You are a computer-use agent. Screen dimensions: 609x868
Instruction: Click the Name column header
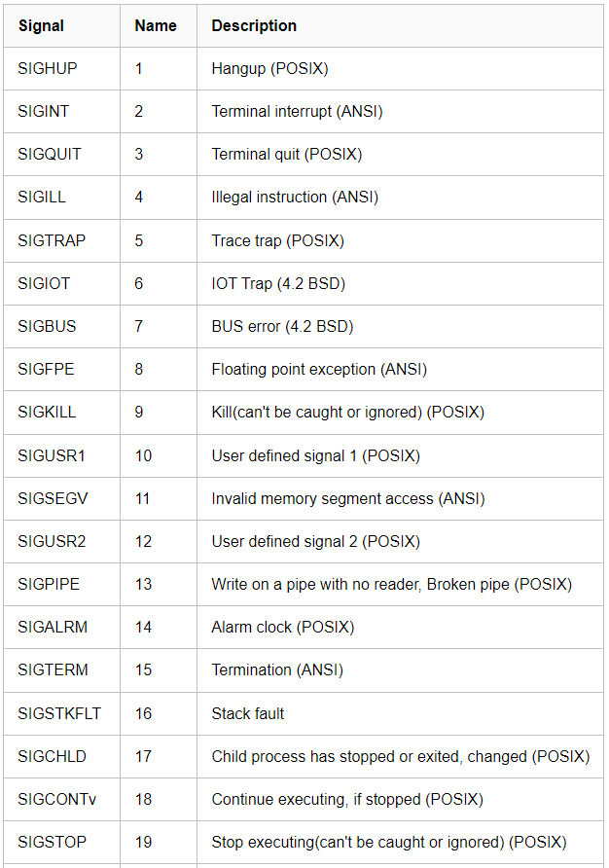tap(156, 26)
